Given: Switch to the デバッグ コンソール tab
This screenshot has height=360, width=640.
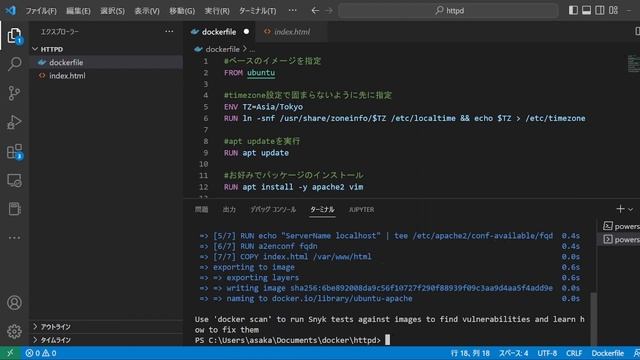Looking at the screenshot, I should (273, 209).
